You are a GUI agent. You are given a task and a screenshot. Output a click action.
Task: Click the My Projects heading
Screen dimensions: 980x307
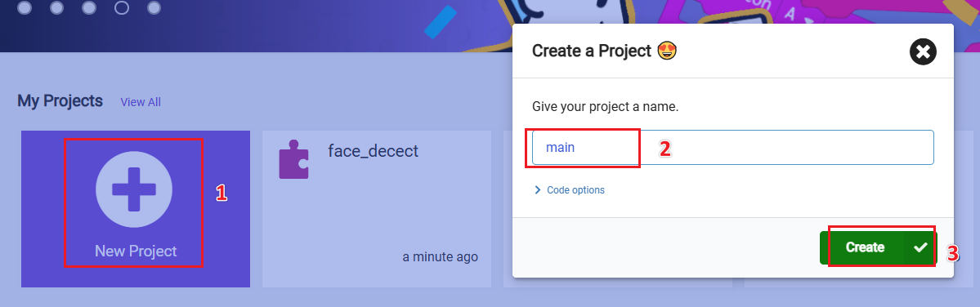(60, 100)
